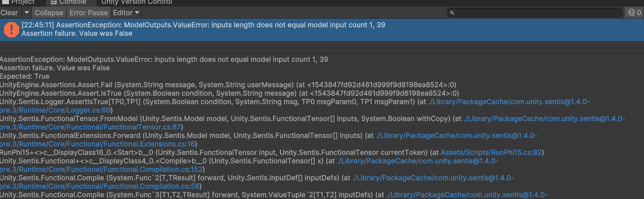This screenshot has width=644, height=199.
Task: Click the Console tab icon
Action: point(54,2)
